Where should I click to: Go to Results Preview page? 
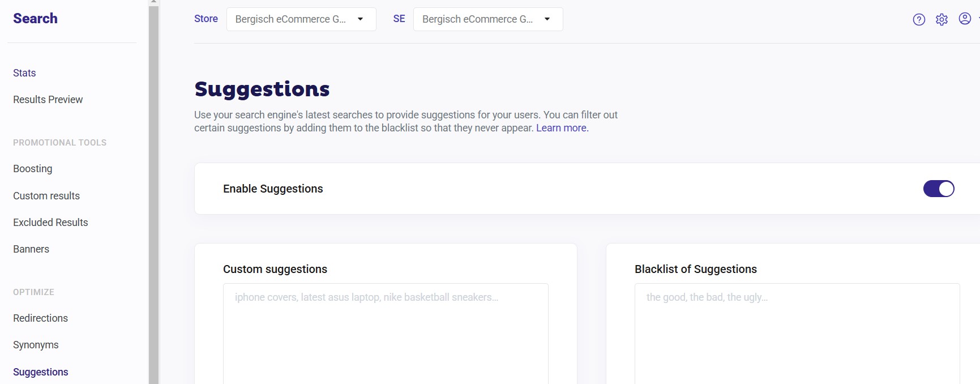(48, 100)
